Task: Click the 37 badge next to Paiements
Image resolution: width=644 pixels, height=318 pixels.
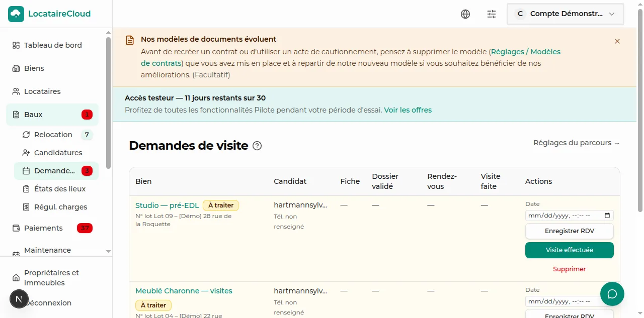Action: [x=85, y=228]
